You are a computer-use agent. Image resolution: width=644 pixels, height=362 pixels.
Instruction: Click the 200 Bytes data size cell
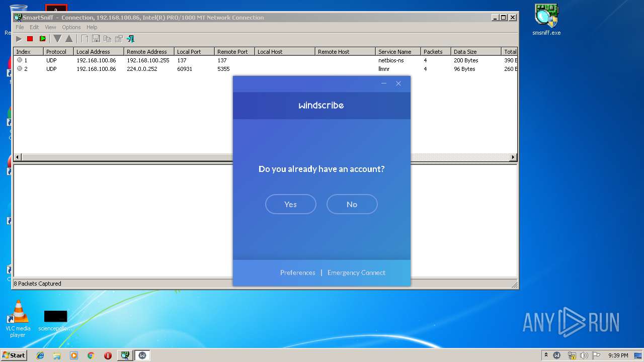pos(466,60)
